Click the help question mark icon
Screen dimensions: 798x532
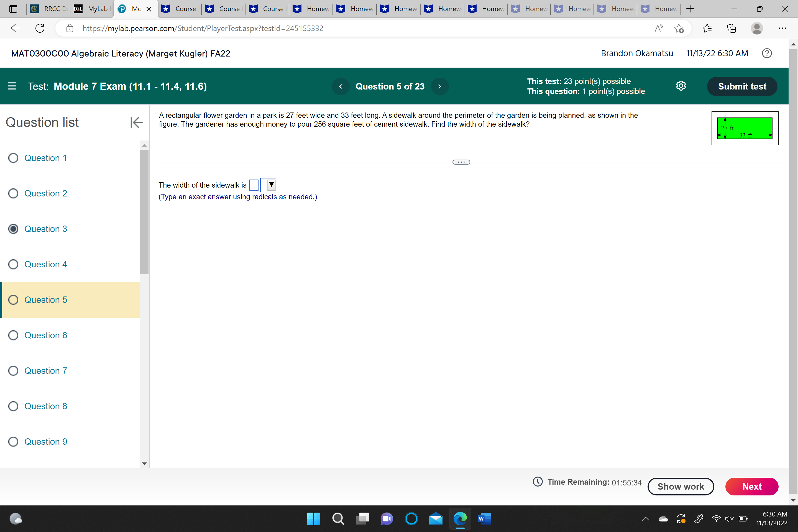pos(767,53)
